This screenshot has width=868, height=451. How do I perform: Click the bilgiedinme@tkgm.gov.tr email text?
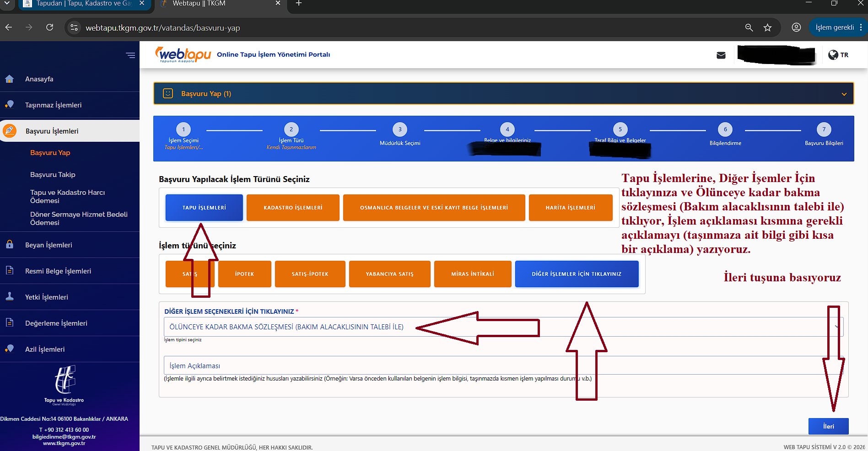tap(64, 437)
